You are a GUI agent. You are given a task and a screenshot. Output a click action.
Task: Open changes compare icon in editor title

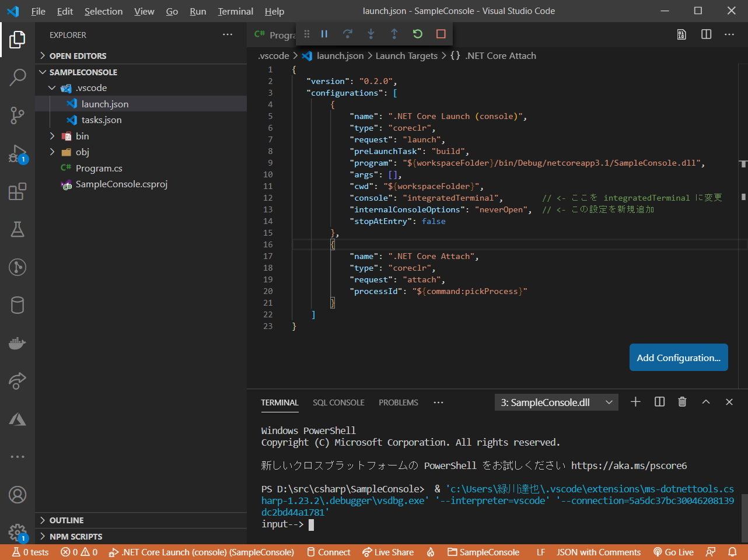pyautogui.click(x=681, y=34)
